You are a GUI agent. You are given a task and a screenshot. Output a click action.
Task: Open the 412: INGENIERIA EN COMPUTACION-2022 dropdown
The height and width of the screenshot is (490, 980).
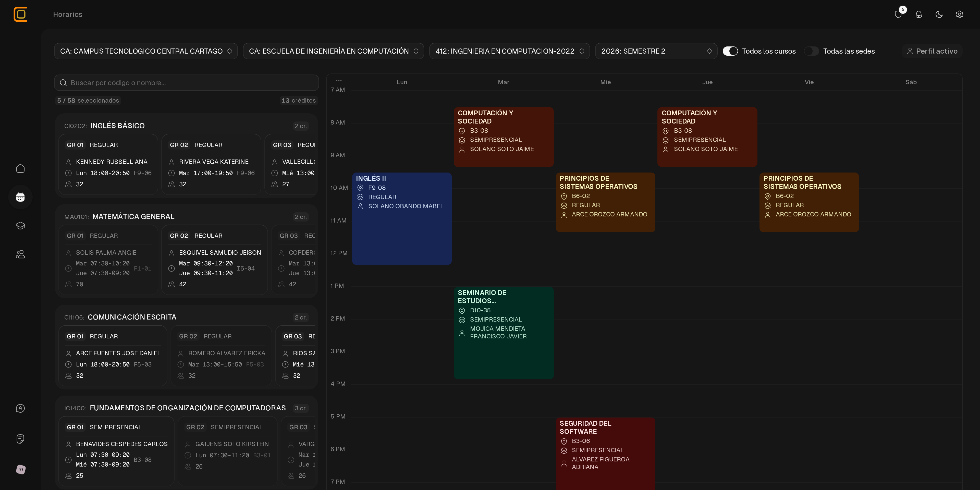pos(509,51)
